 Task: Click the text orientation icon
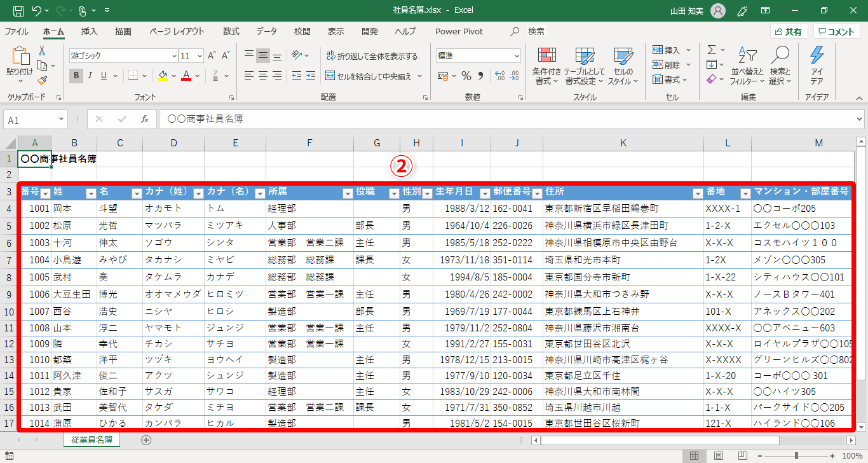click(297, 56)
